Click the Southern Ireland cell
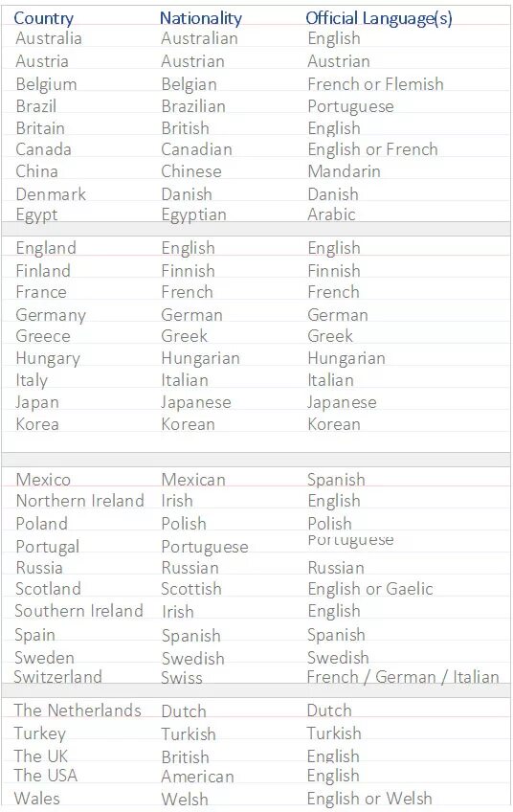513x812 pixels. pos(78,611)
